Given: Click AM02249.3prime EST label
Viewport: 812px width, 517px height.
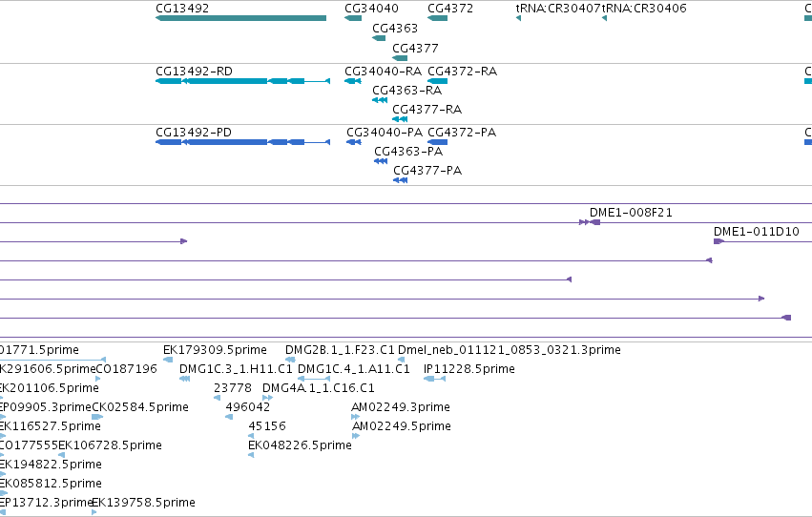Looking at the screenshot, I should pyautogui.click(x=401, y=407).
